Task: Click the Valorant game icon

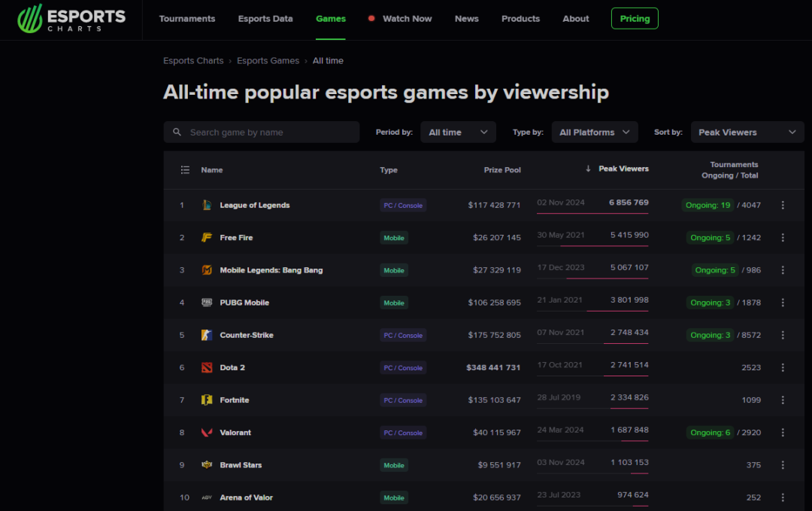Action: (207, 433)
